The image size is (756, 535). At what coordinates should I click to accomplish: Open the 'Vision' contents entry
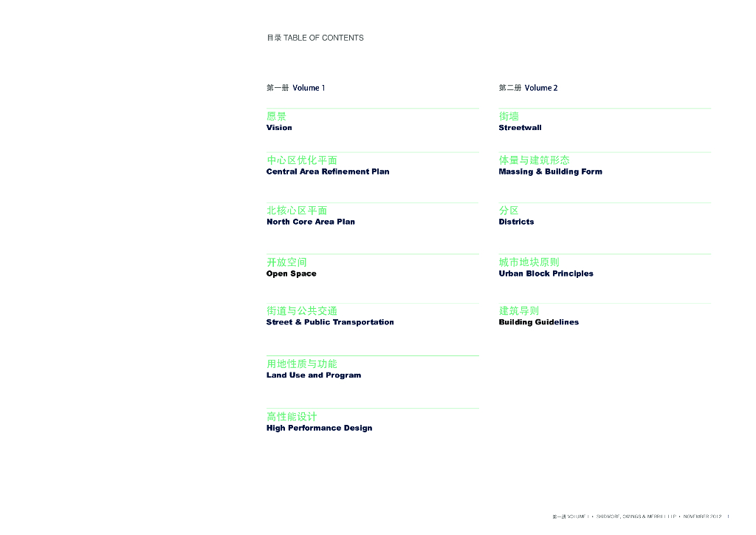279,128
